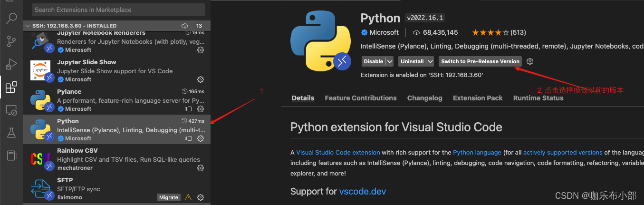Click the sync icon on Python row

tap(188, 138)
